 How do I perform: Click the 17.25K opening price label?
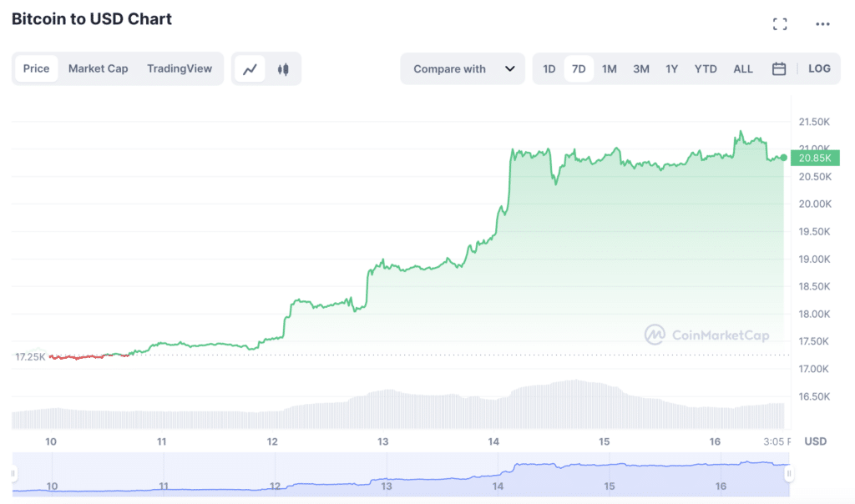point(30,357)
